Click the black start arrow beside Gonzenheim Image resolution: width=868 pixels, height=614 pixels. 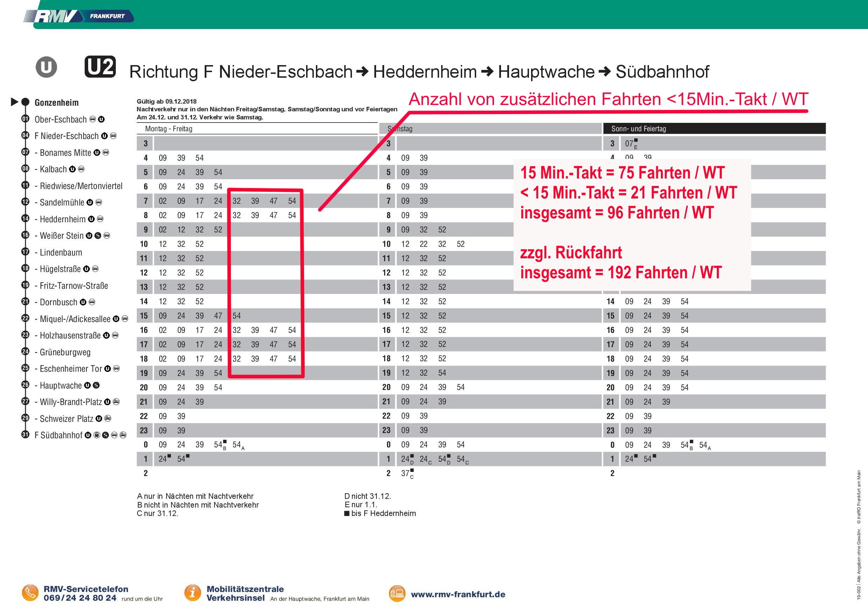pyautogui.click(x=14, y=102)
